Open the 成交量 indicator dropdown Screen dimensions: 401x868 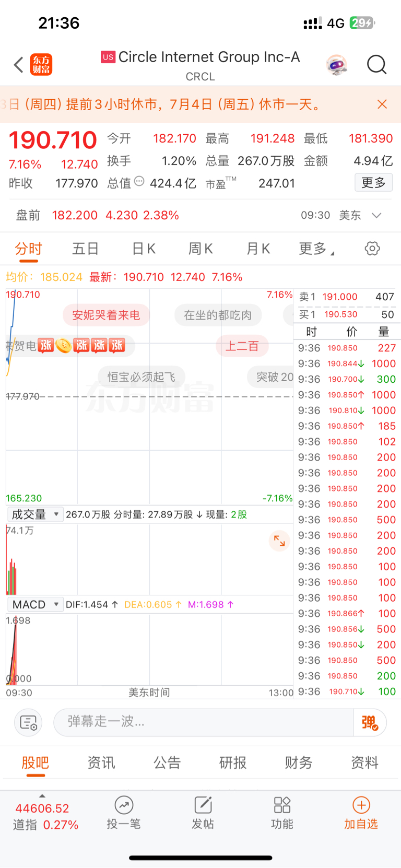[35, 514]
